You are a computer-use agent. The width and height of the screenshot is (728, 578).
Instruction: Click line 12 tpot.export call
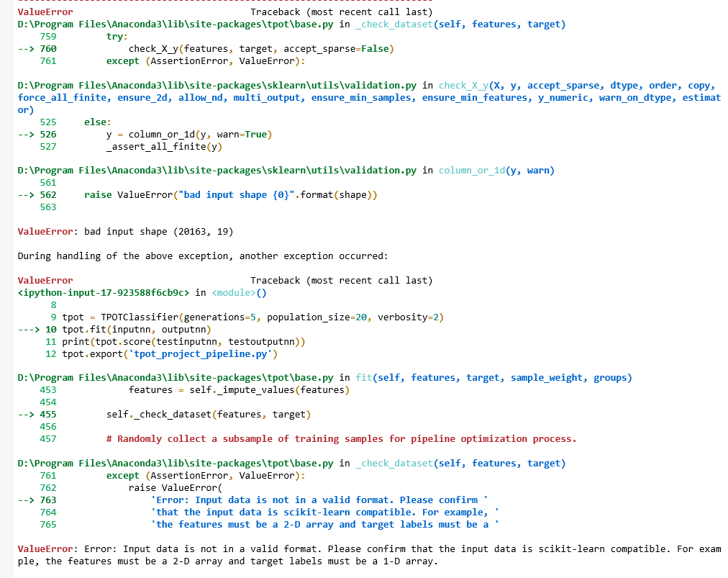pyautogui.click(x=170, y=353)
